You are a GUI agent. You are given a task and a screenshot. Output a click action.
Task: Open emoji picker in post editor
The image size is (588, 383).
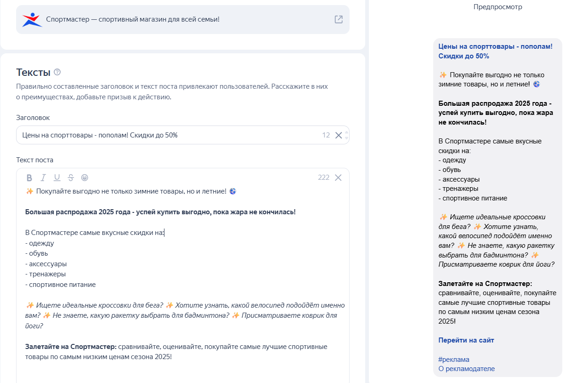pos(85,177)
